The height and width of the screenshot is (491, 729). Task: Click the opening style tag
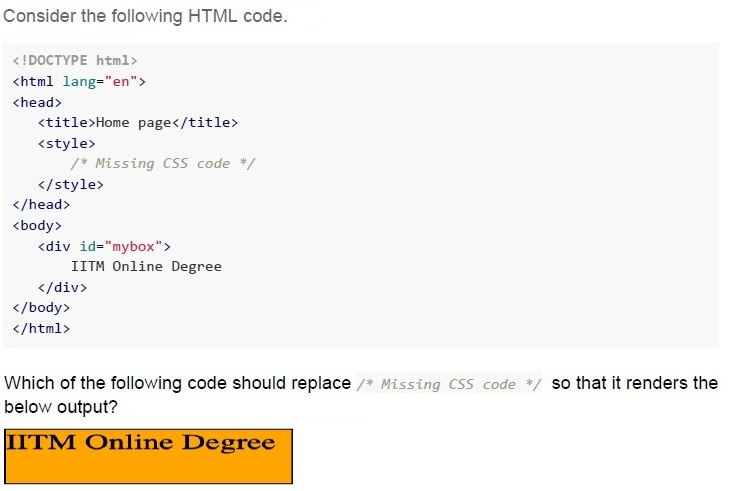coord(66,143)
